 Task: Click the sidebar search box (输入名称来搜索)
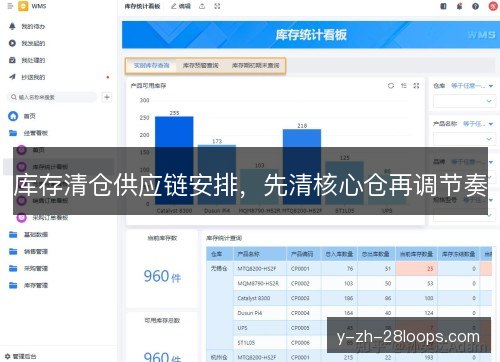(x=52, y=97)
